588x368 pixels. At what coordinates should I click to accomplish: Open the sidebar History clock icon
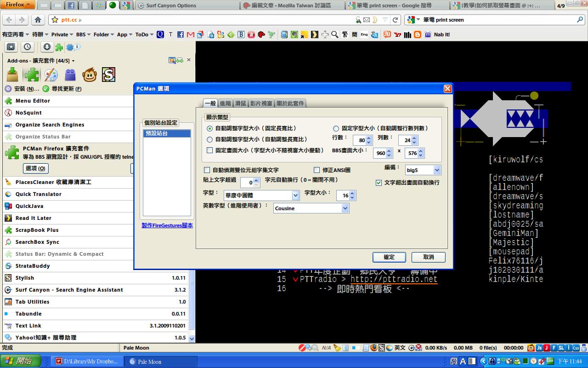tap(28, 47)
